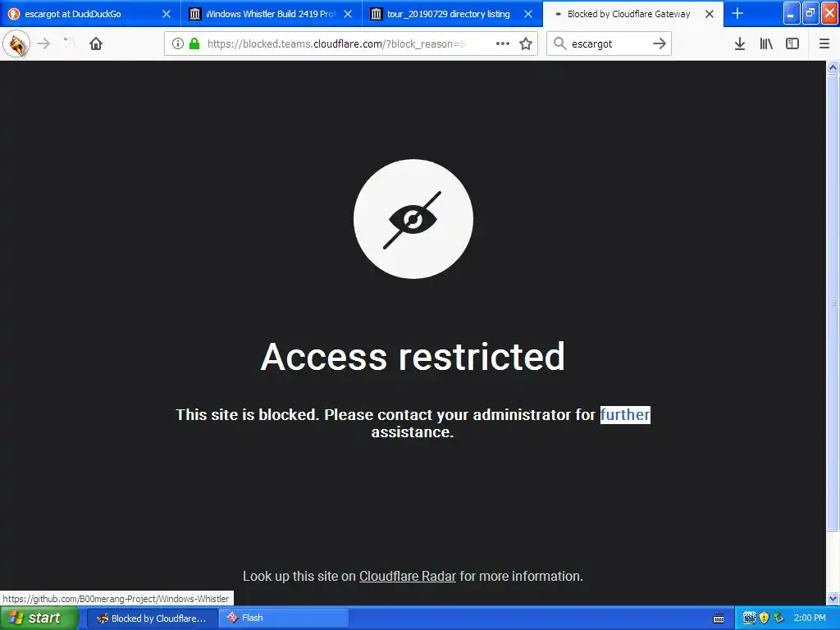840x630 pixels.
Task: Follow the Cloudflare Radar link
Action: pyautogui.click(x=407, y=577)
